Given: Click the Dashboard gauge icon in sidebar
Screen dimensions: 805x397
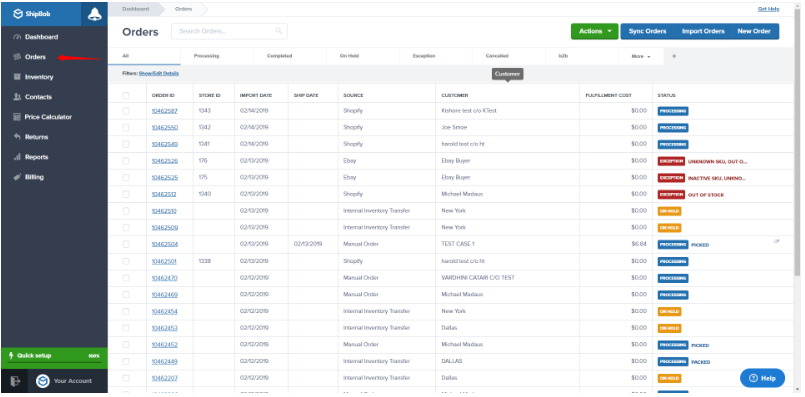Looking at the screenshot, I should pyautogui.click(x=17, y=37).
